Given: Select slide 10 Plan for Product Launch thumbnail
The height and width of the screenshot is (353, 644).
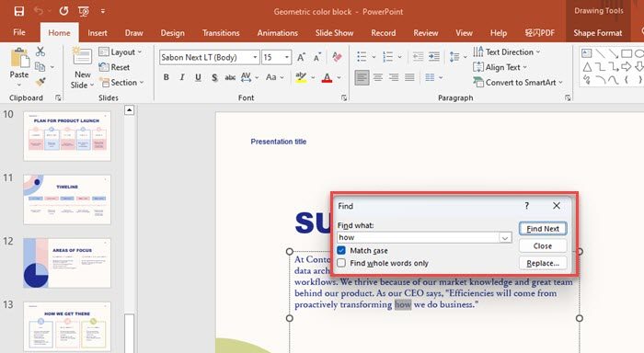Looking at the screenshot, I should click(67, 136).
